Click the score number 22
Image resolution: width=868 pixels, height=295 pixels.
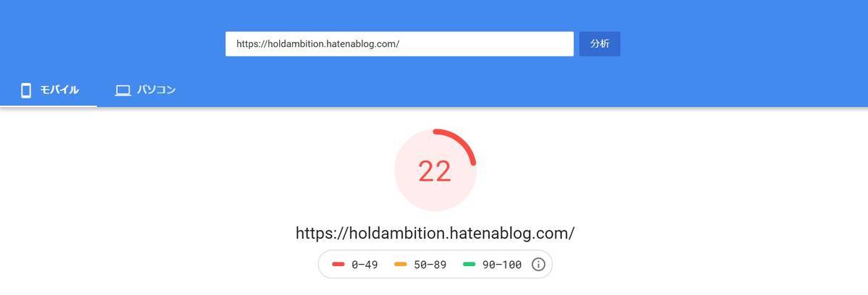435,171
